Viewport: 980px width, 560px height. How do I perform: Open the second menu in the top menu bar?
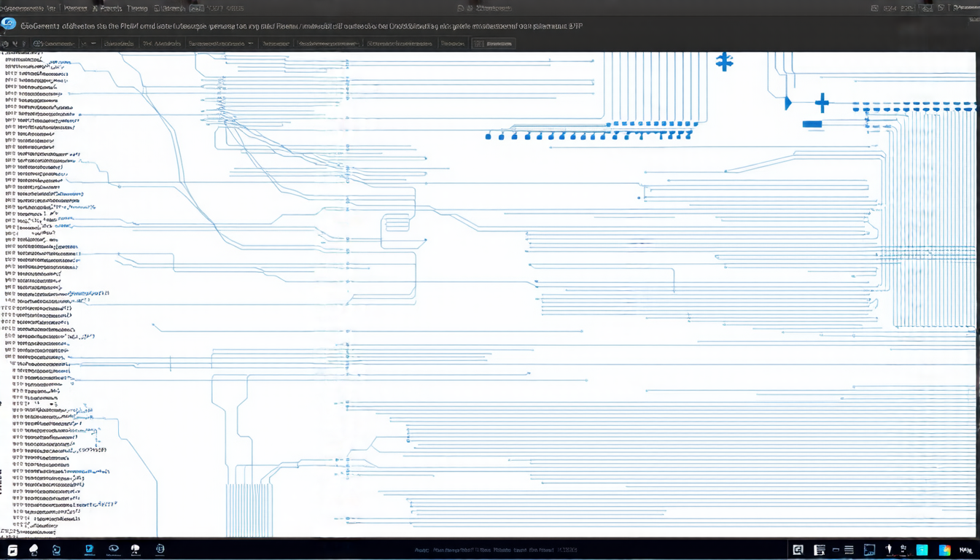click(x=75, y=9)
